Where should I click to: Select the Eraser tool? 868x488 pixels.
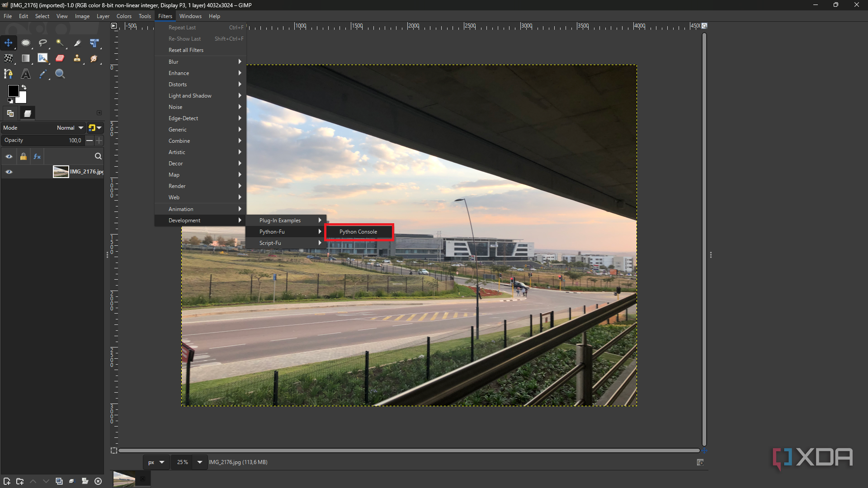coord(60,58)
